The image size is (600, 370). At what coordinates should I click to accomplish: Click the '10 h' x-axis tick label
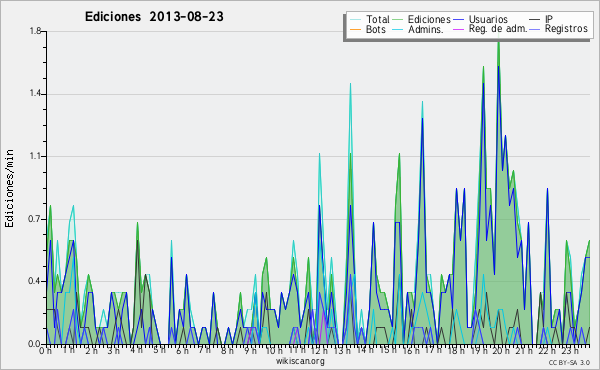[x=274, y=350]
